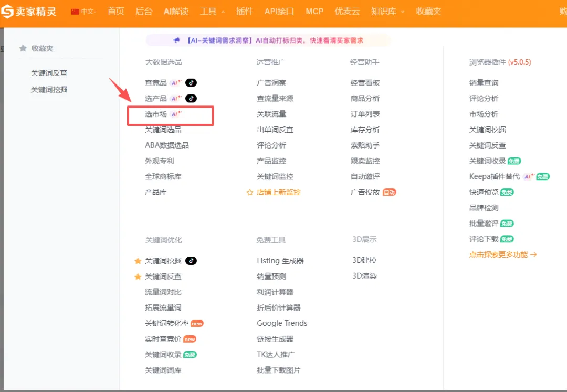
Task: Open API接口 in the navigation bar
Action: point(279,12)
